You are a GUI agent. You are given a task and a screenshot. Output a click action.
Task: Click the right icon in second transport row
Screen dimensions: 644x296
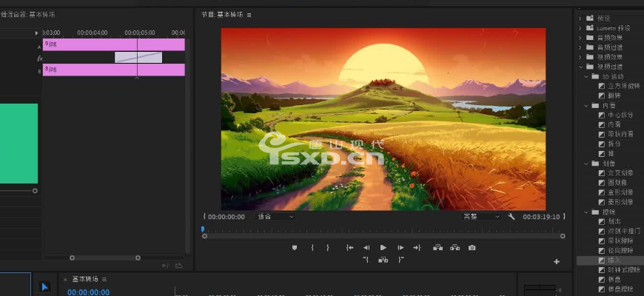[x=401, y=260]
